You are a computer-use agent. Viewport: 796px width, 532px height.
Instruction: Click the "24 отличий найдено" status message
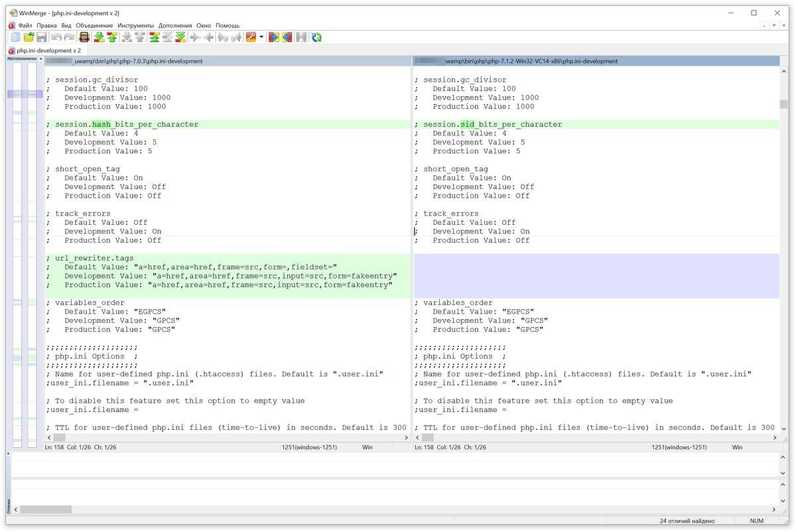click(687, 521)
